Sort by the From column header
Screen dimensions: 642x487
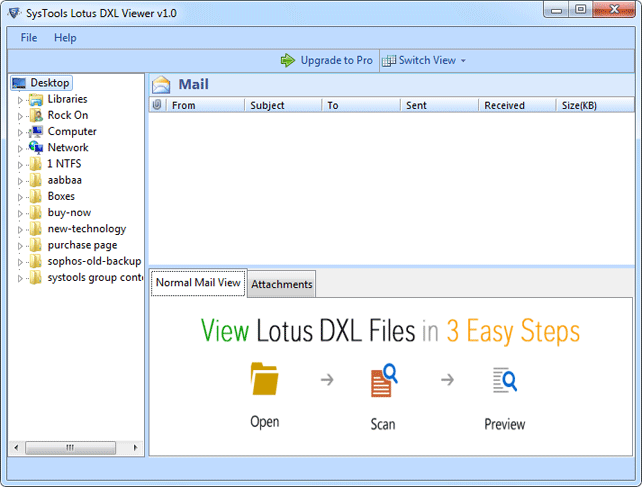(206, 105)
